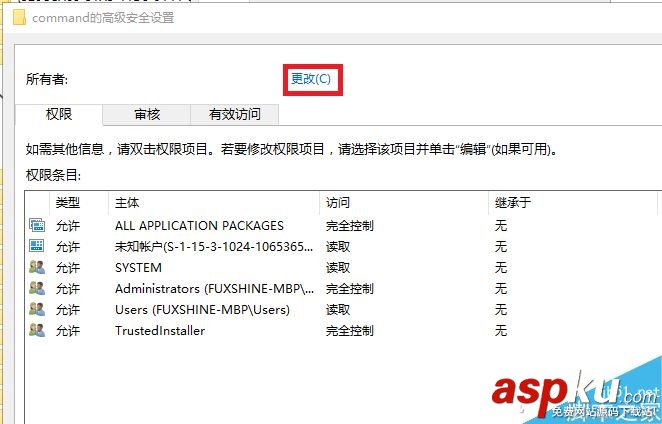Click the 所有者: label
Image resolution: width=662 pixels, height=424 pixels.
(47, 79)
